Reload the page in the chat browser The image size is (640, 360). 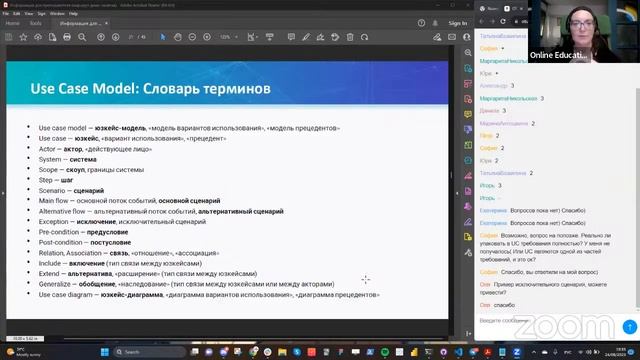[503, 21]
